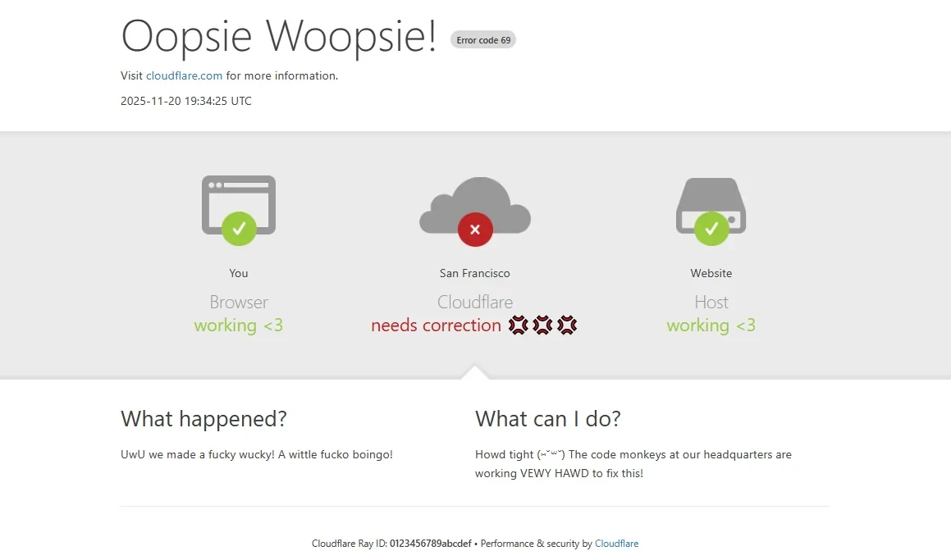951x560 pixels.
Task: Open the cloudflare.com link for more information
Action: coord(184,75)
